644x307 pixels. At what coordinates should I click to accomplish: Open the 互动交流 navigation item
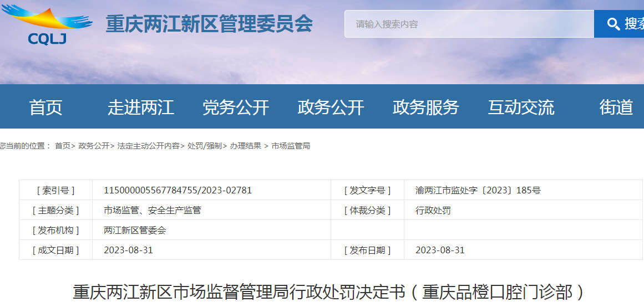pyautogui.click(x=521, y=107)
